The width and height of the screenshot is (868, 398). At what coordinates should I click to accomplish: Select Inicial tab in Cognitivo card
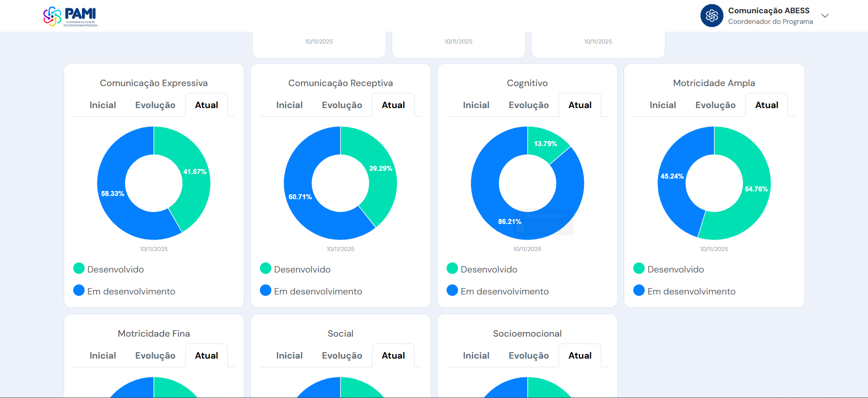(x=476, y=105)
